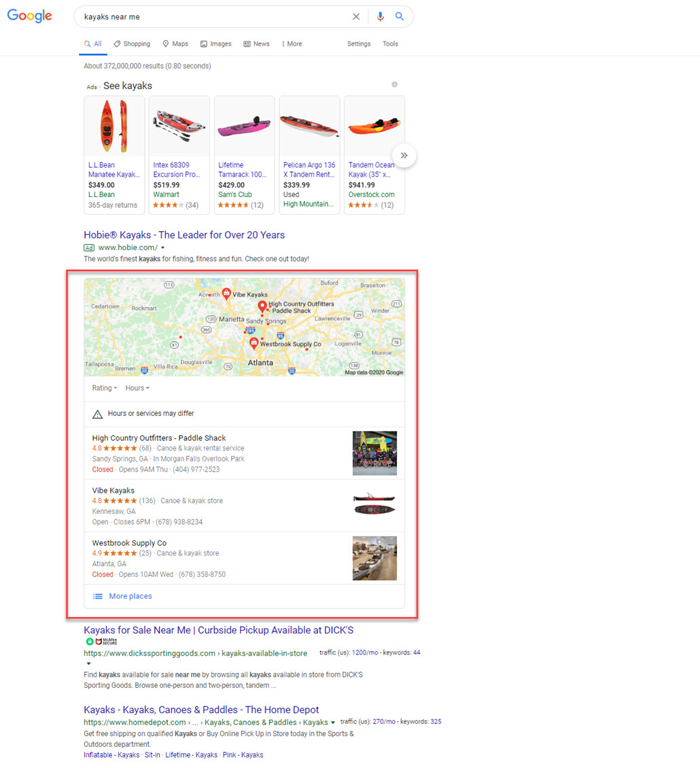
Task: Open the Pelican Argo 136 X Tandem link
Action: [309, 170]
